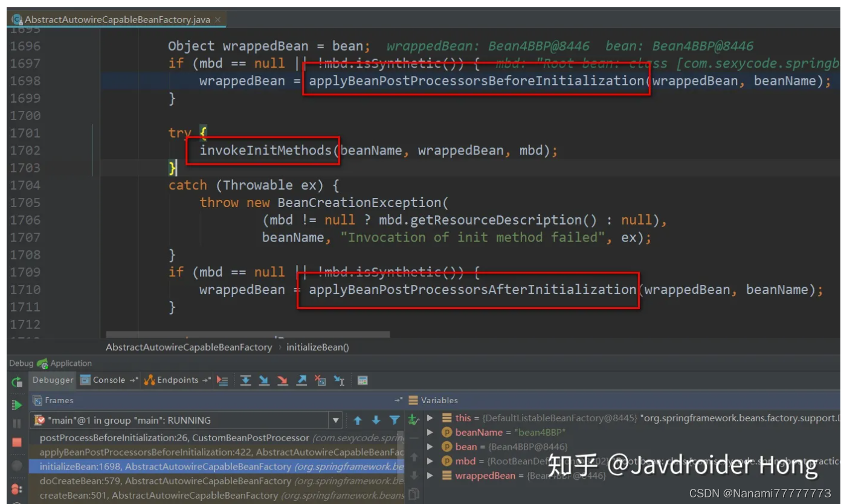Click AbstractAutowireCapableBeanFactory in breadcrumb bar
This screenshot has height=504, width=841.
(189, 347)
